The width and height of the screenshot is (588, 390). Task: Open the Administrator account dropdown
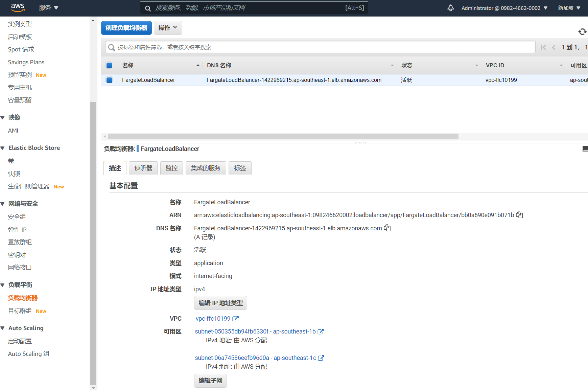pyautogui.click(x=504, y=8)
